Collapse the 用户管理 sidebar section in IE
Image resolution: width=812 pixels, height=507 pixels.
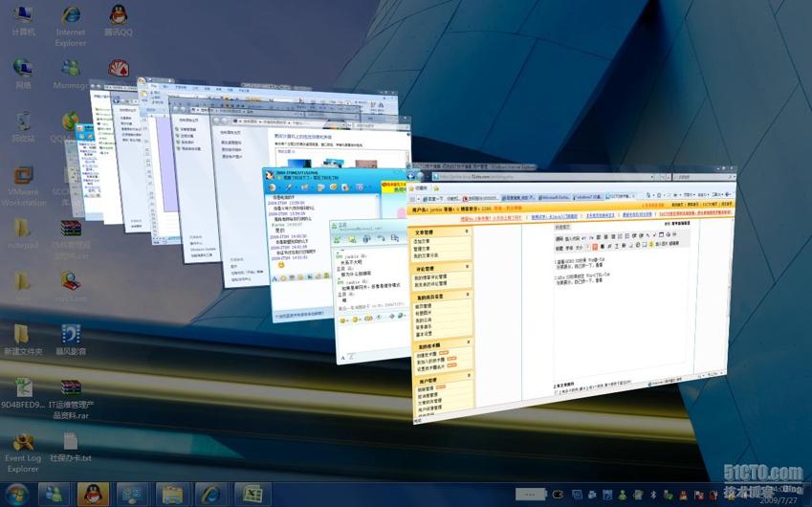point(470,376)
